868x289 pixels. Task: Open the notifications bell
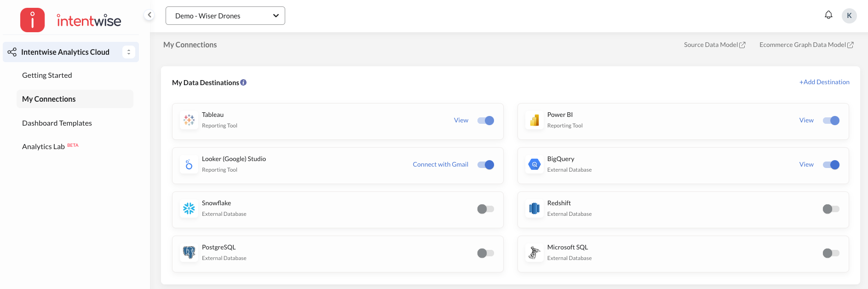[828, 15]
